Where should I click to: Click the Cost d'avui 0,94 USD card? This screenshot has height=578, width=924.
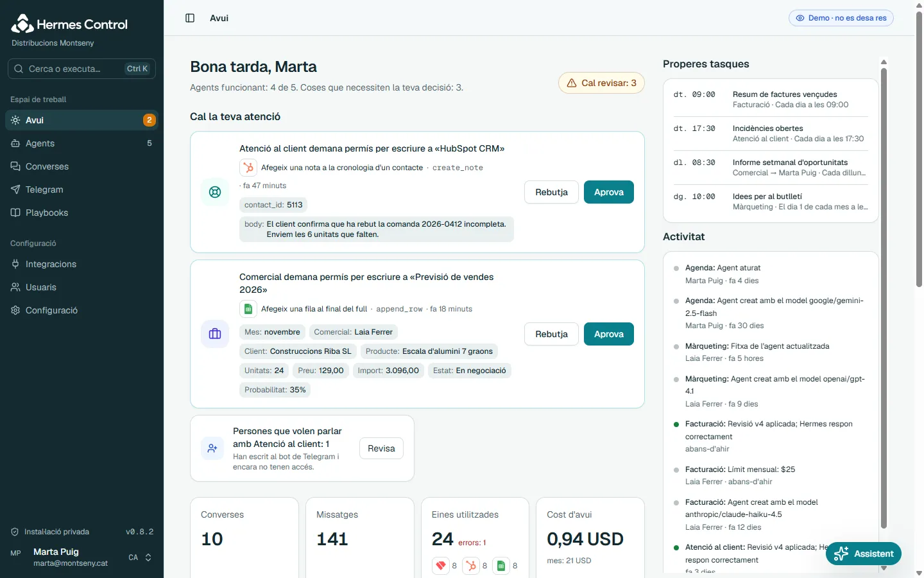(590, 538)
